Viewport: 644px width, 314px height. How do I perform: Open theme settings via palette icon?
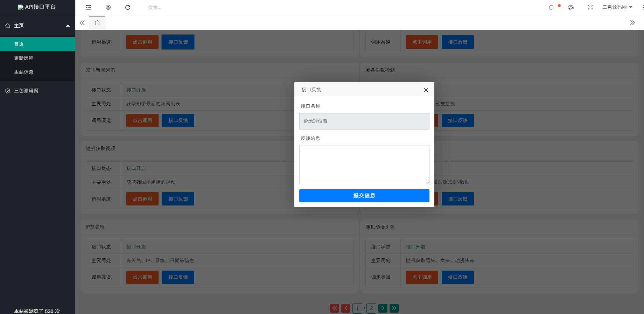(571, 7)
